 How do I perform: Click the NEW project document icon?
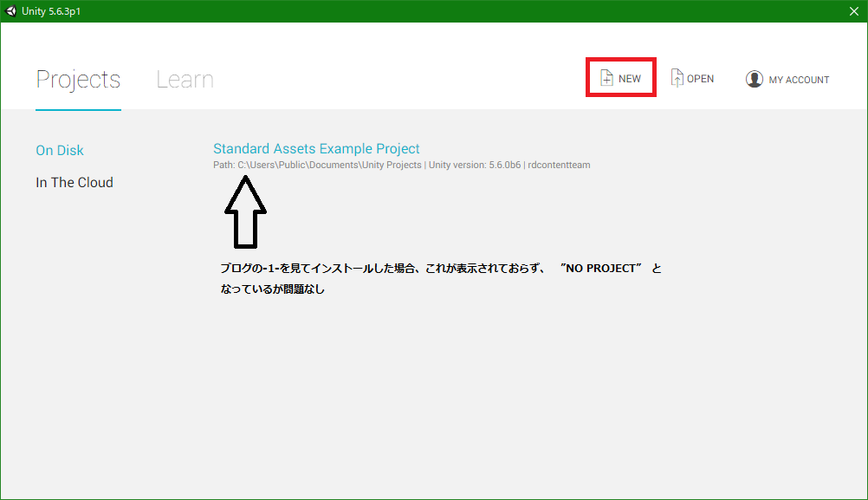pos(606,78)
